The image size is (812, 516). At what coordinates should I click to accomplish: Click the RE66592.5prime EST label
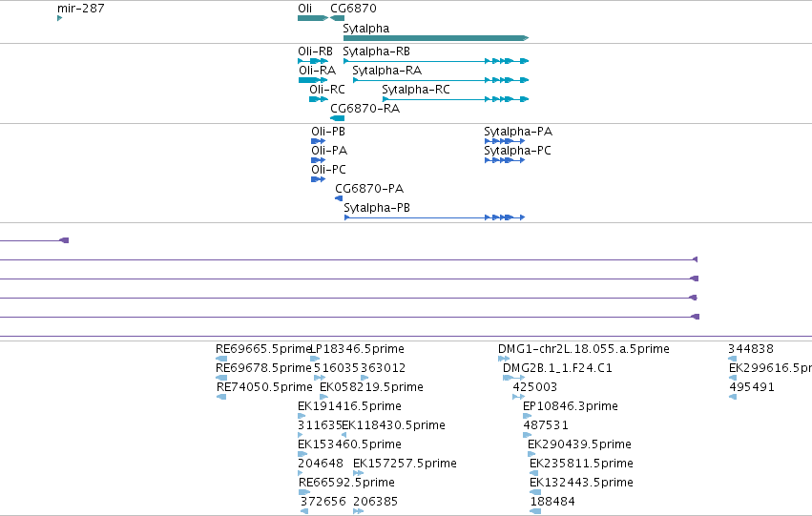coord(347,483)
